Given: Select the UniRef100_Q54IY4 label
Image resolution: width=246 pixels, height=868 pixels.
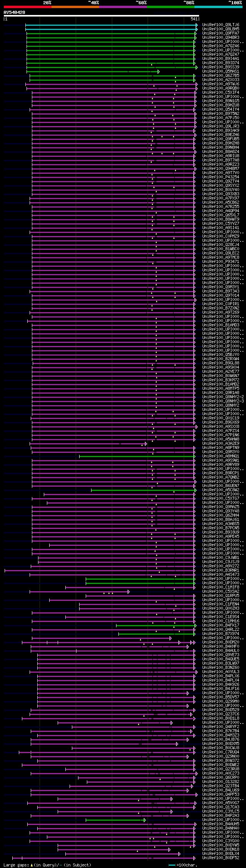Looking at the screenshot, I should [x=221, y=109].
